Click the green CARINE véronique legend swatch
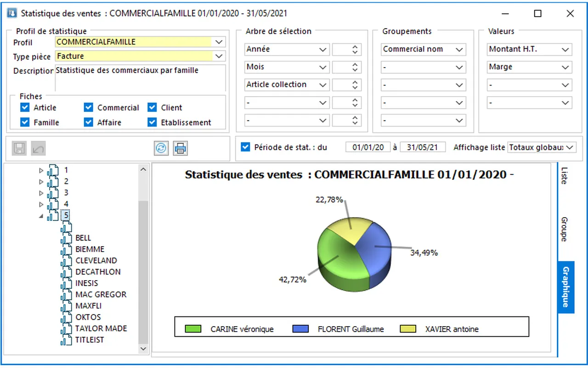 coord(193,329)
